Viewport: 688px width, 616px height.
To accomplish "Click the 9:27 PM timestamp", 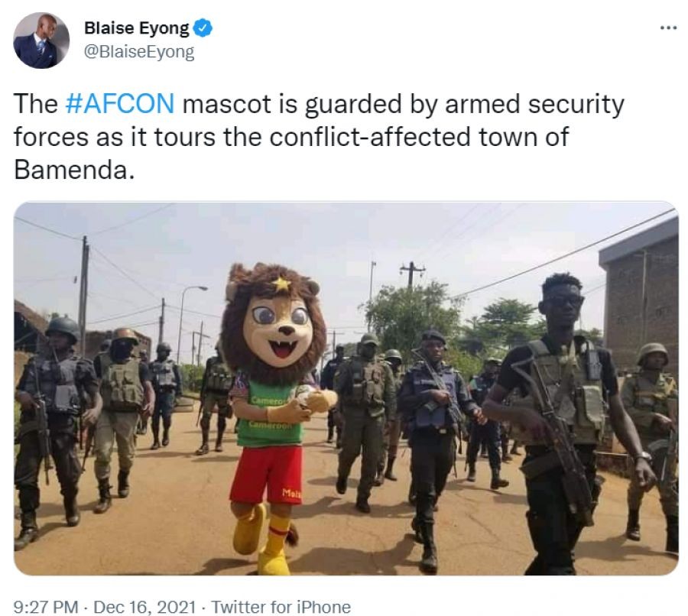I will 46,607.
